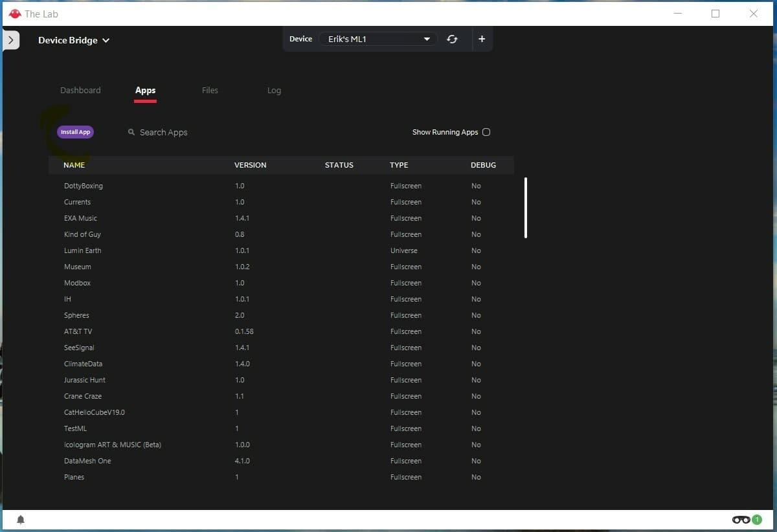Viewport: 777px width, 532px height.
Task: Expand the sidebar with the arrow tab
Action: pyautogui.click(x=10, y=40)
